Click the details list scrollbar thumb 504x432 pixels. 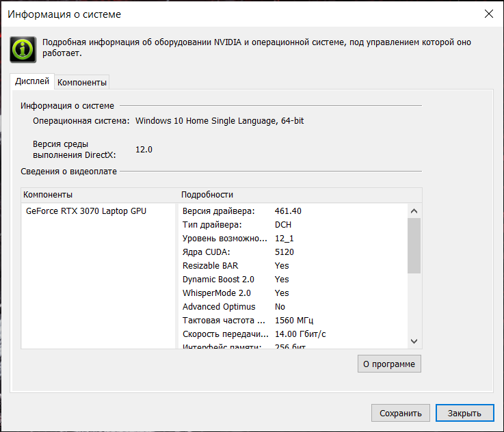pyautogui.click(x=414, y=245)
